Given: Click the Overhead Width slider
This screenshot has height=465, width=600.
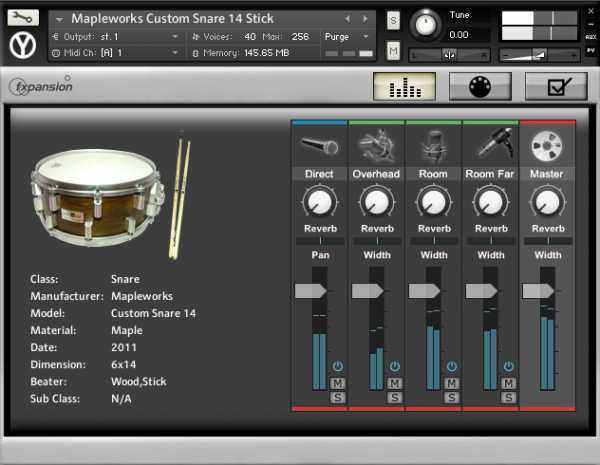Looking at the screenshot, I should pyautogui.click(x=377, y=241).
